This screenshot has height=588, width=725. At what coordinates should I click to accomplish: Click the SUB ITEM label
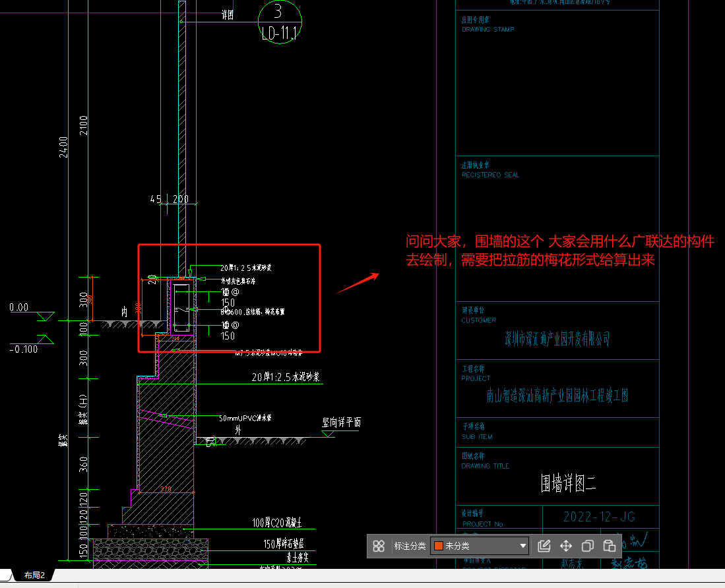click(477, 437)
